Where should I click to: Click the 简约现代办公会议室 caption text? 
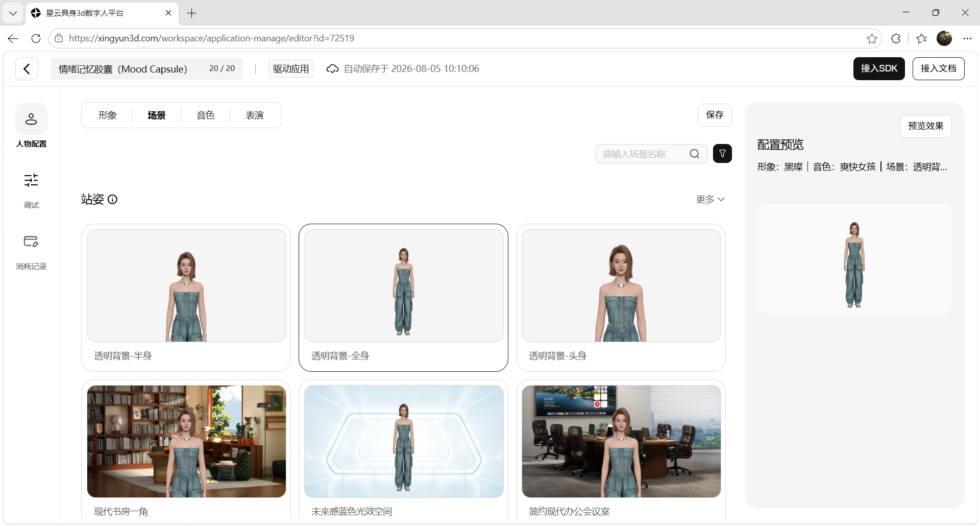pos(569,512)
